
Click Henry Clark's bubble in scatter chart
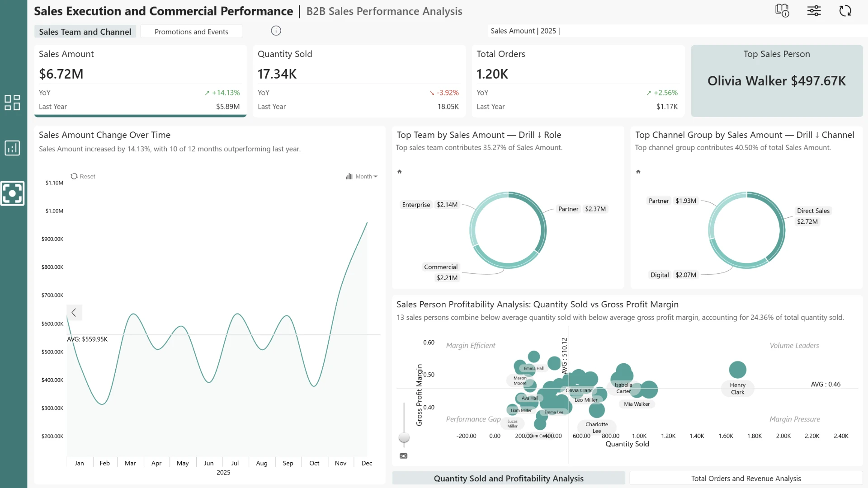tap(737, 370)
